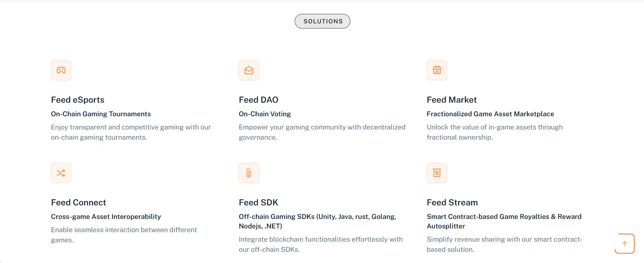Select the Feed Market heading
The height and width of the screenshot is (263, 644).
click(x=452, y=100)
